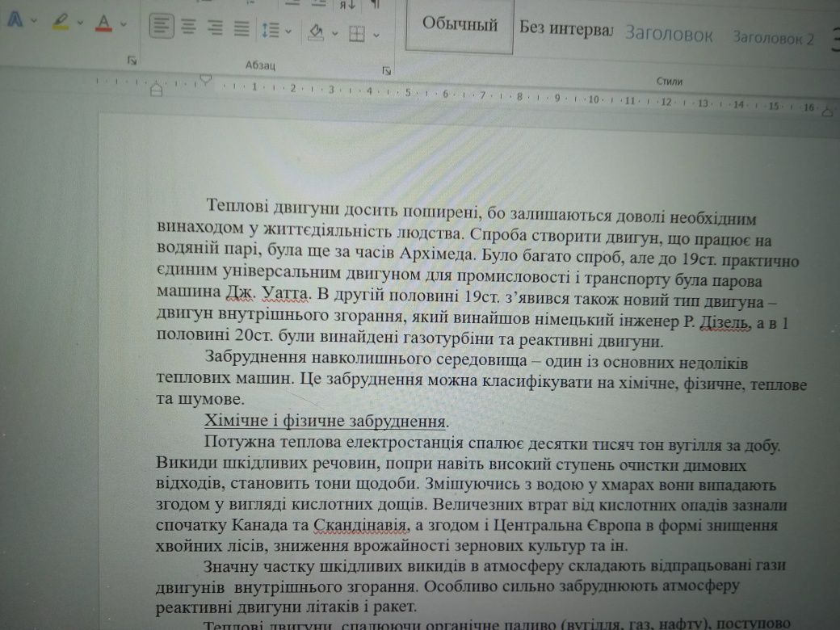Open the line spacing dropdown arrow
Image resolution: width=840 pixels, height=630 pixels.
pyautogui.click(x=289, y=31)
